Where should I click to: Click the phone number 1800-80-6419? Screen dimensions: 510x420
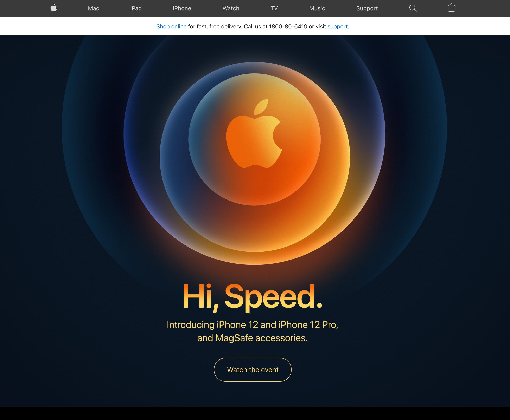pos(288,27)
